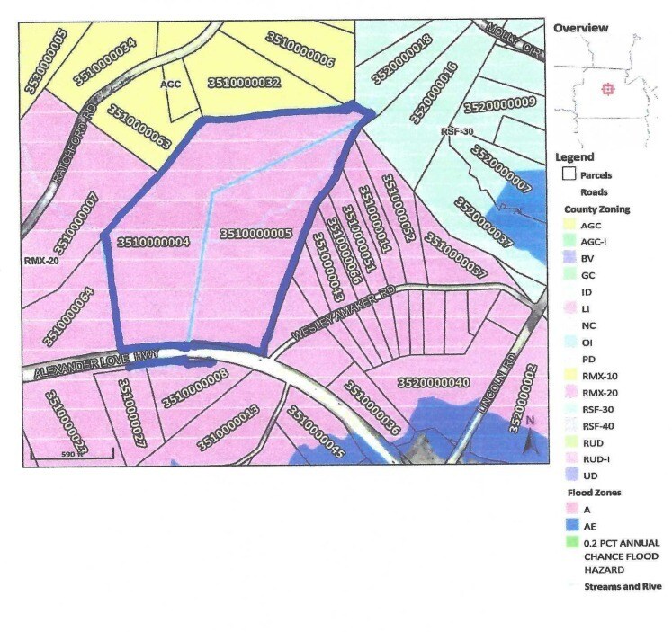Click the red locator marker in Overview map

point(608,90)
